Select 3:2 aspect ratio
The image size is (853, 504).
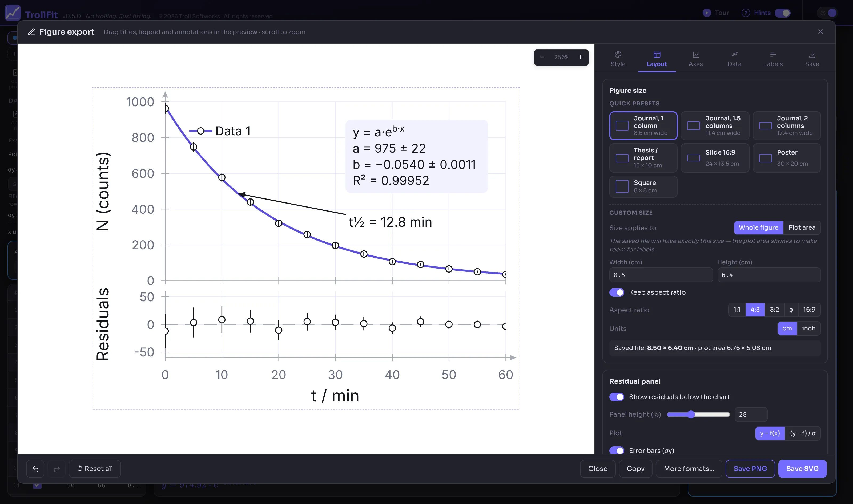pyautogui.click(x=774, y=310)
